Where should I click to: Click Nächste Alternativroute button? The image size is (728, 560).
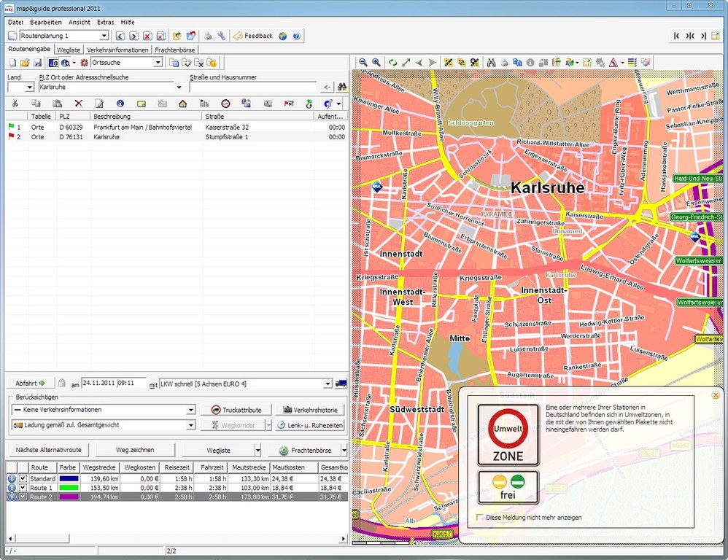coord(49,450)
